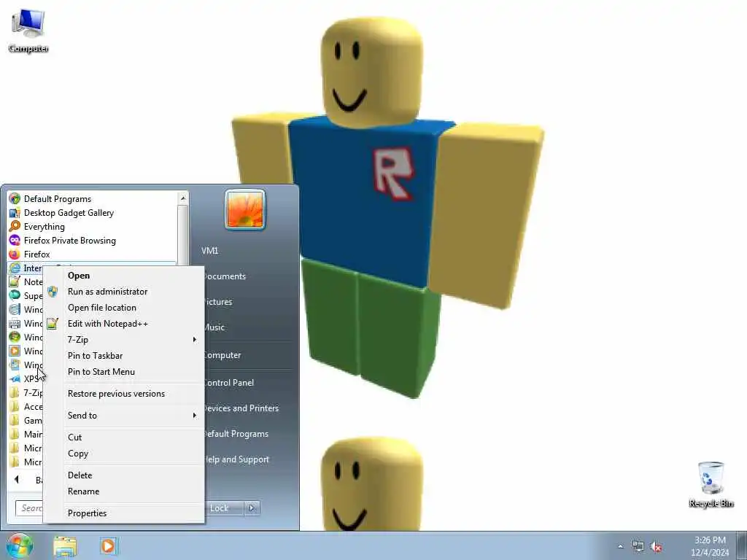Image resolution: width=747 pixels, height=560 pixels.
Task: Select Restore previous versions
Action: (x=123, y=393)
